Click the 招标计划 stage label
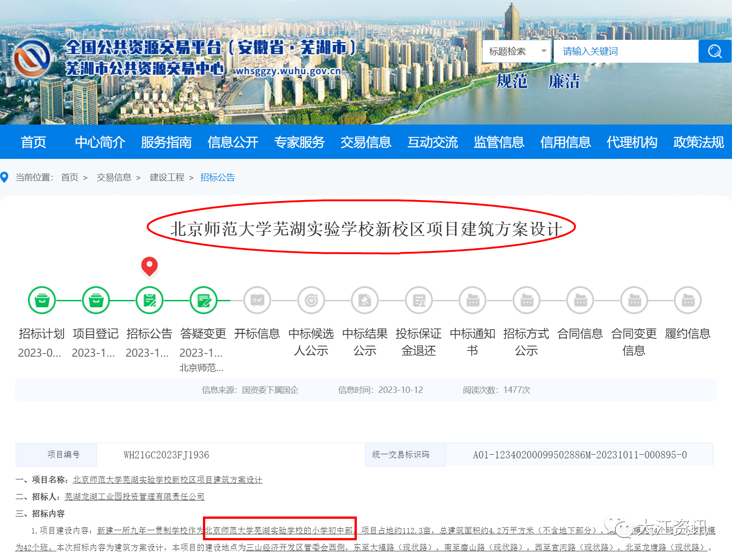732x560 pixels. [42, 334]
